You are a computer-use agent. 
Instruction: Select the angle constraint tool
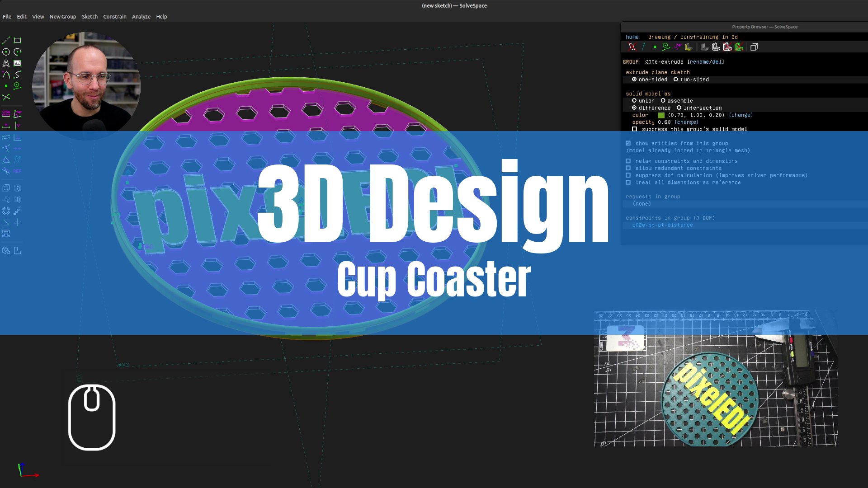click(x=17, y=113)
